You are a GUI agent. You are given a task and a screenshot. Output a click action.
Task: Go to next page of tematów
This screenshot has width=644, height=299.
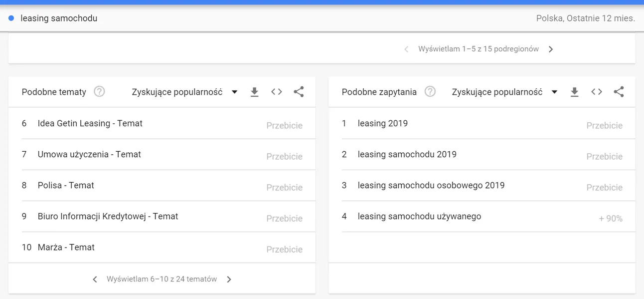pyautogui.click(x=229, y=280)
